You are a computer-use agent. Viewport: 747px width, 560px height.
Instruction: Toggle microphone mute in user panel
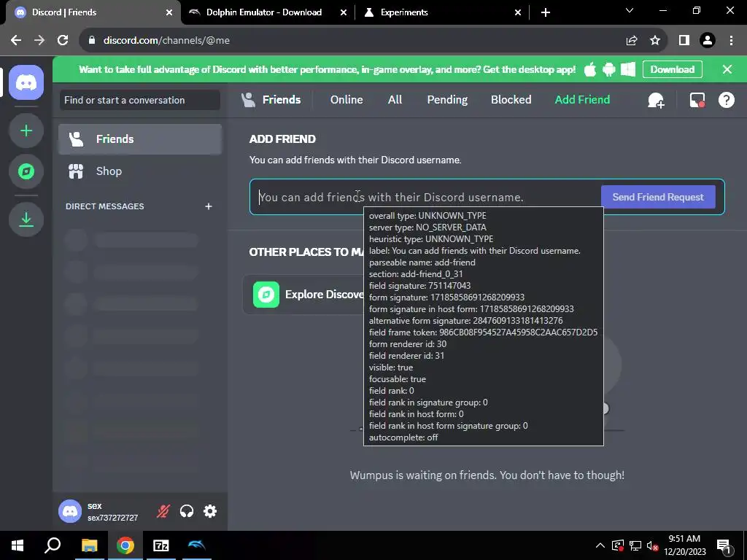163,511
